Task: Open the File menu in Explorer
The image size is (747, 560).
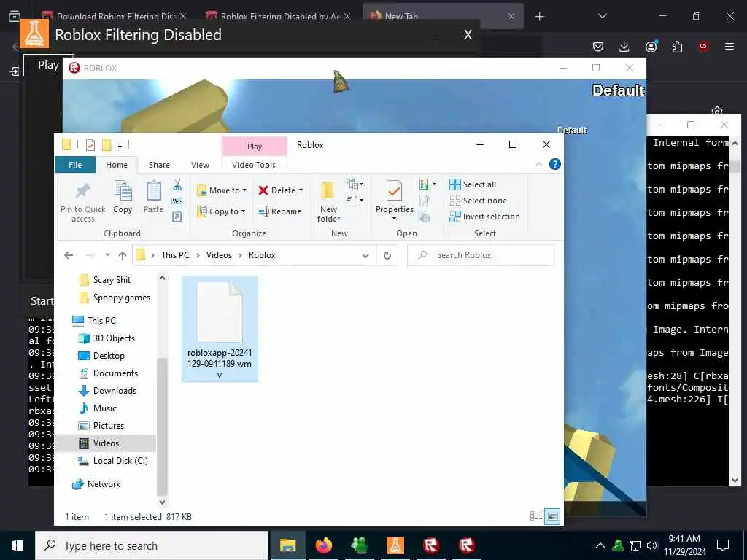Action: (75, 165)
